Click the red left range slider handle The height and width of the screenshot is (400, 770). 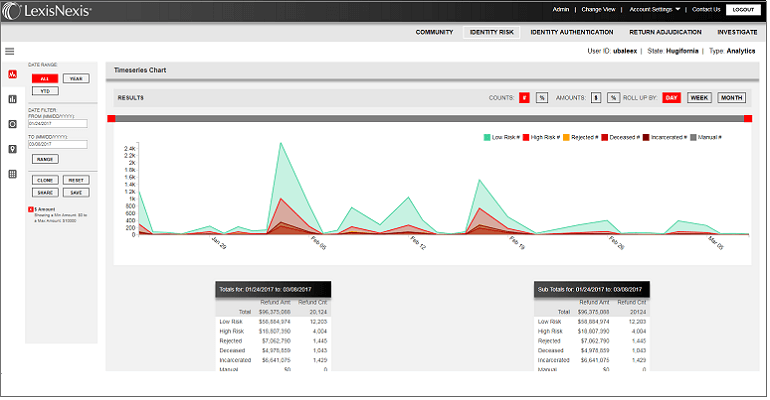coord(112,118)
